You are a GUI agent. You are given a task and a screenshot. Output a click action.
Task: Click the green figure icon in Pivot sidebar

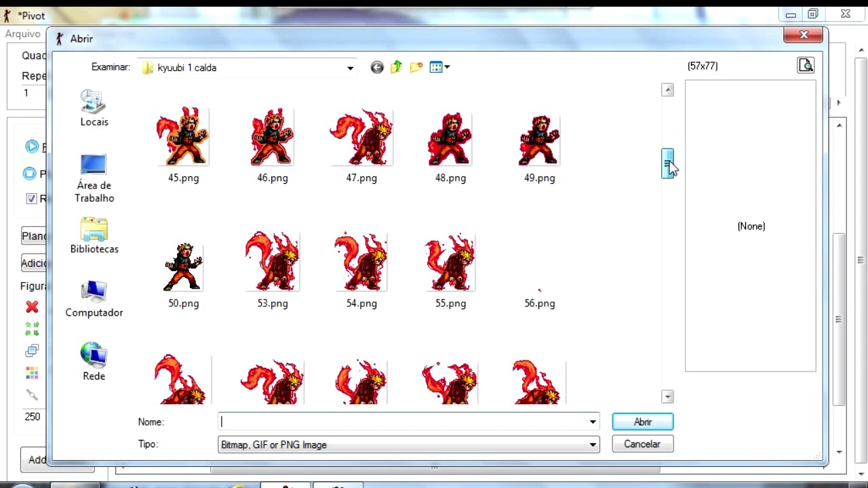coord(32,329)
